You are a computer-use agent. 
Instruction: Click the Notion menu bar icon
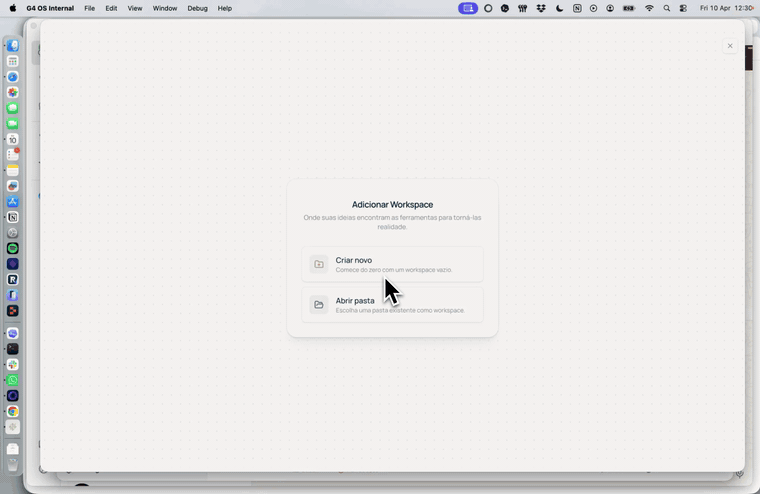tap(577, 8)
